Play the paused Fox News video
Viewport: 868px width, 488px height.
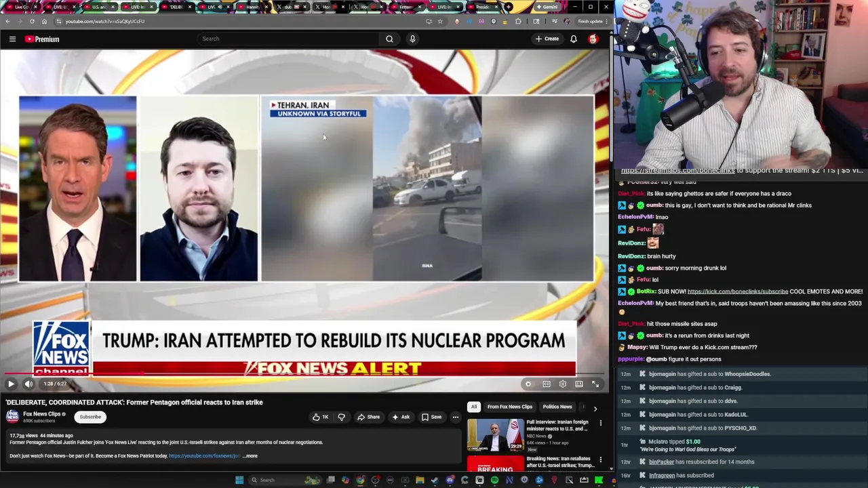point(11,384)
